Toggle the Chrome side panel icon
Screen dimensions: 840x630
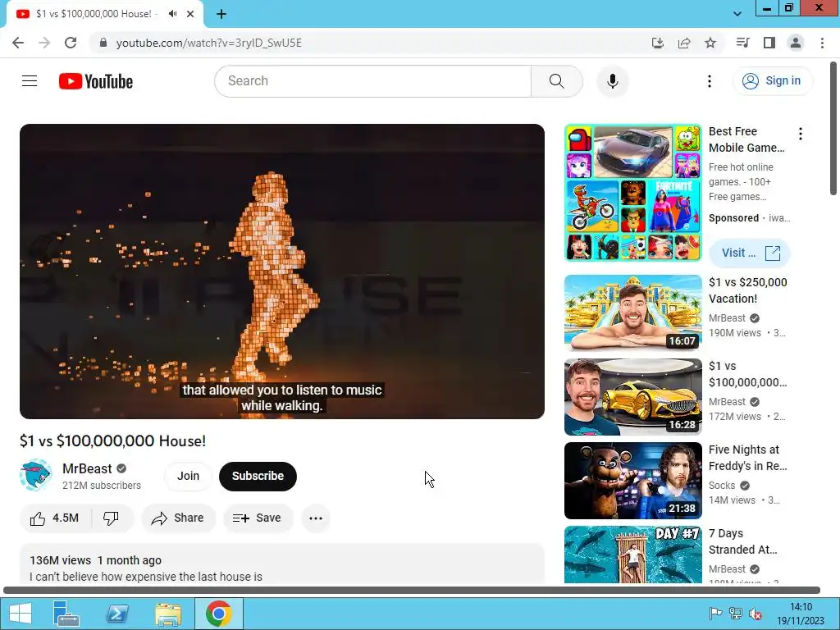(769, 43)
